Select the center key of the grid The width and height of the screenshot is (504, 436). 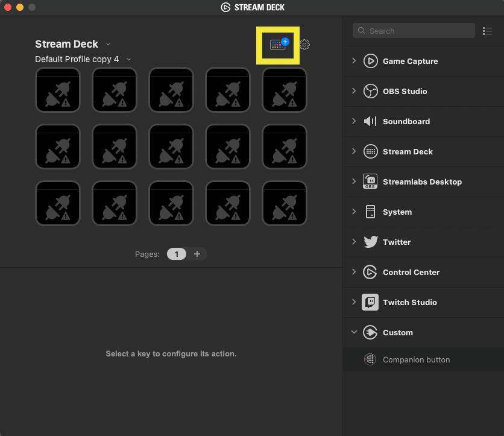[x=171, y=147]
